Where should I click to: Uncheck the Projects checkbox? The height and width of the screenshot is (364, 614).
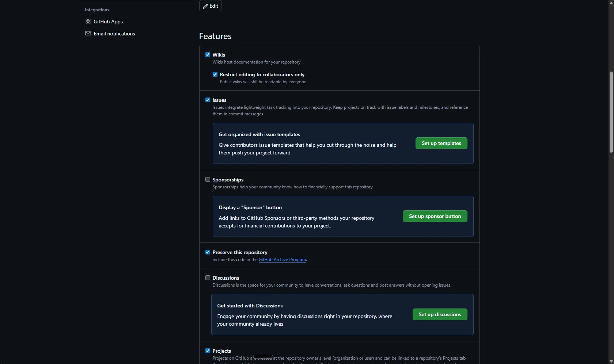pos(208,351)
